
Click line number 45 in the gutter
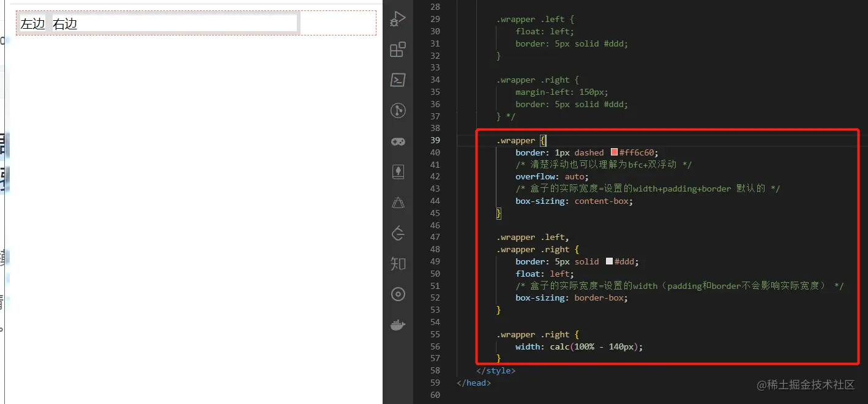(x=435, y=213)
